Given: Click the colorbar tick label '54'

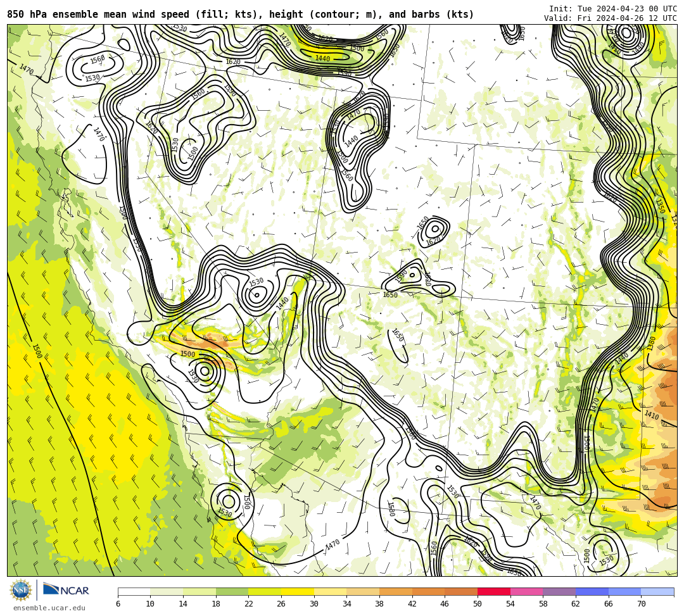Looking at the screenshot, I should coord(510,604).
